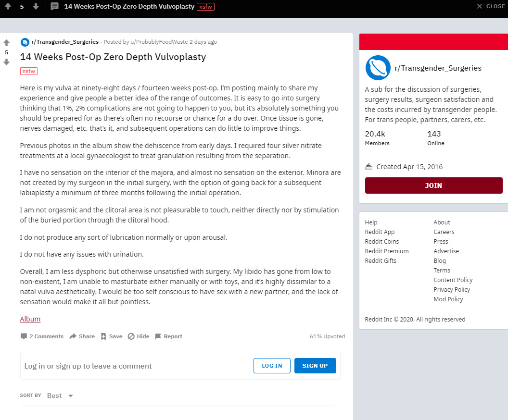Open the Sort By Best dropdown
Image resolution: width=508 pixels, height=420 pixels.
point(60,395)
